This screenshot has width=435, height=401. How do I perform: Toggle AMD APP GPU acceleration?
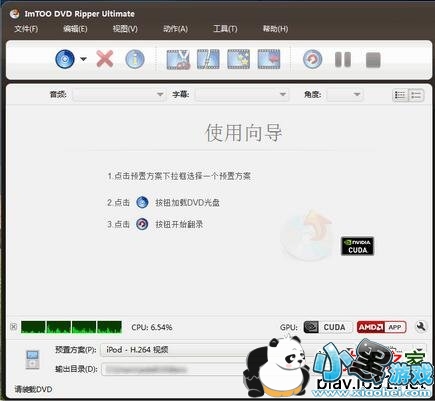pos(381,327)
